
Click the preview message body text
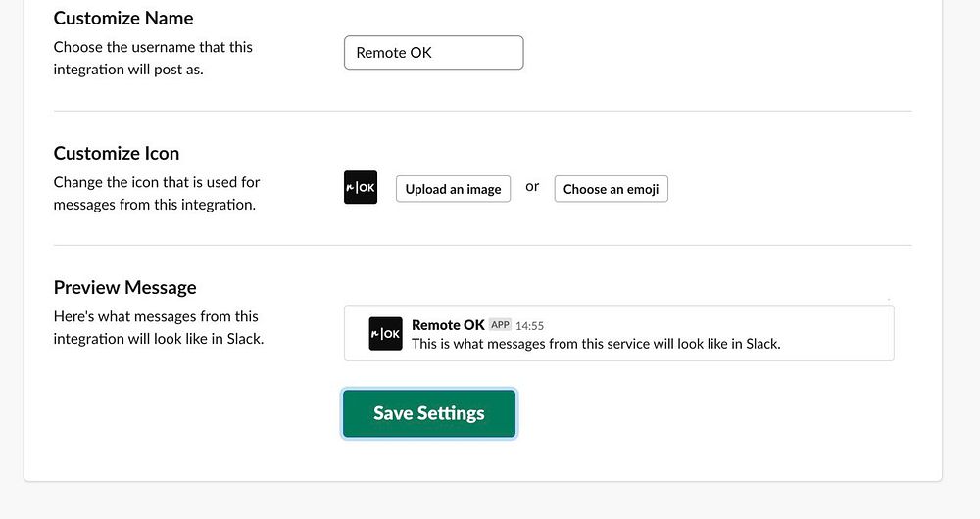click(596, 344)
